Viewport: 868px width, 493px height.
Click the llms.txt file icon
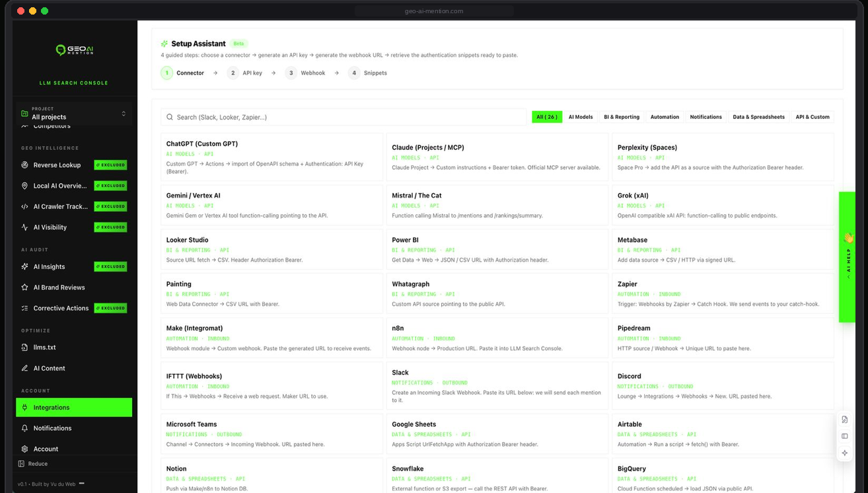[x=25, y=347]
